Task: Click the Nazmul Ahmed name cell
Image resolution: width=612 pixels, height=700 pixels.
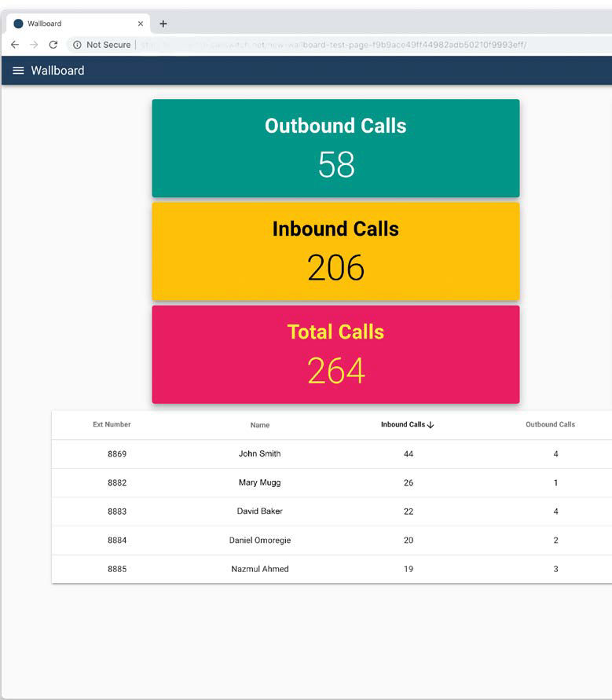Action: point(259,569)
